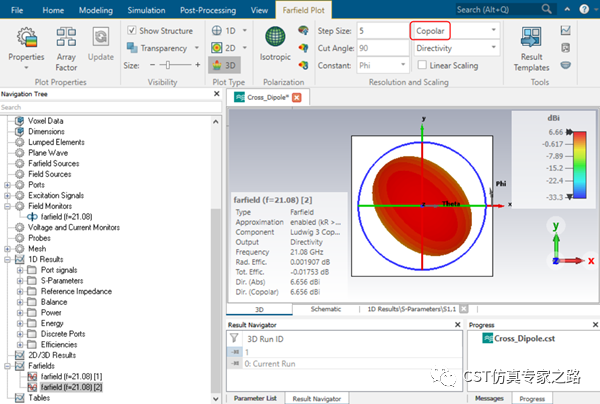Toggle the Show Structure checkbox
600x404 pixels.
132,31
